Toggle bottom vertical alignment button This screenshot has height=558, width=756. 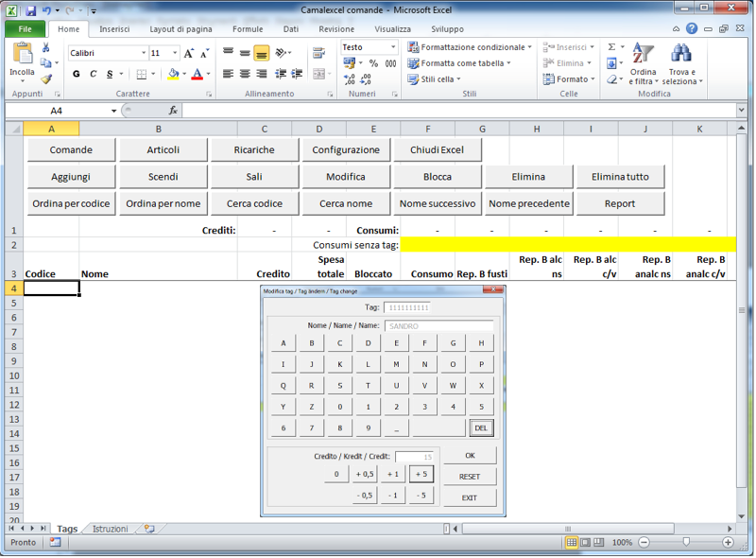coord(262,53)
